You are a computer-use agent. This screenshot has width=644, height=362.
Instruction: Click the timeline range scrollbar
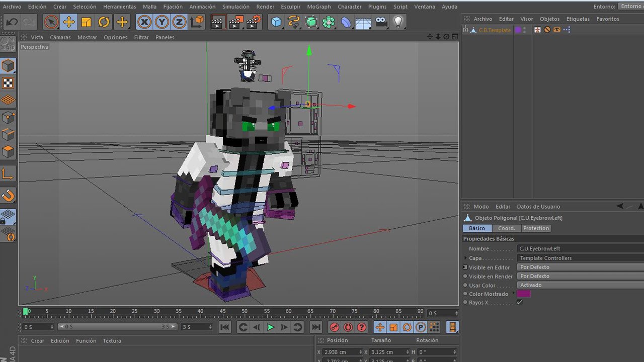click(x=118, y=327)
